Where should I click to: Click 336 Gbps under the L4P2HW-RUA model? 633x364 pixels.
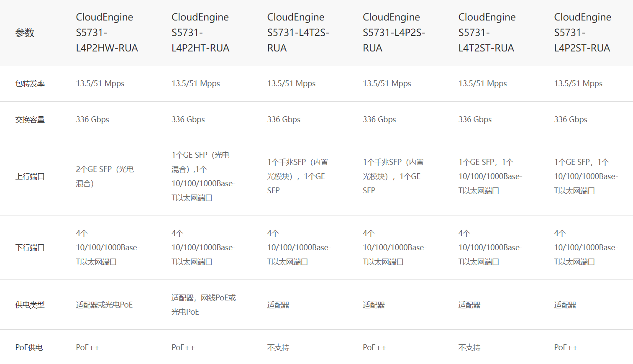(x=92, y=120)
